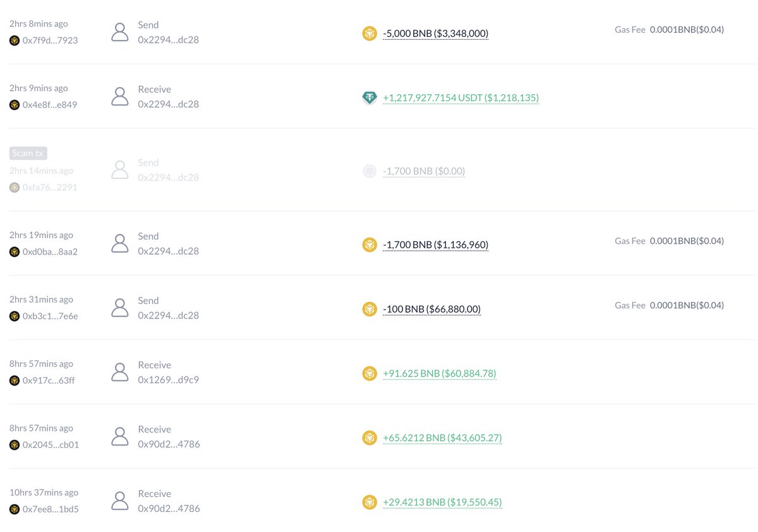Click chain icon beside scam hash 0xfa76...2291
758x532 pixels.
(x=15, y=188)
